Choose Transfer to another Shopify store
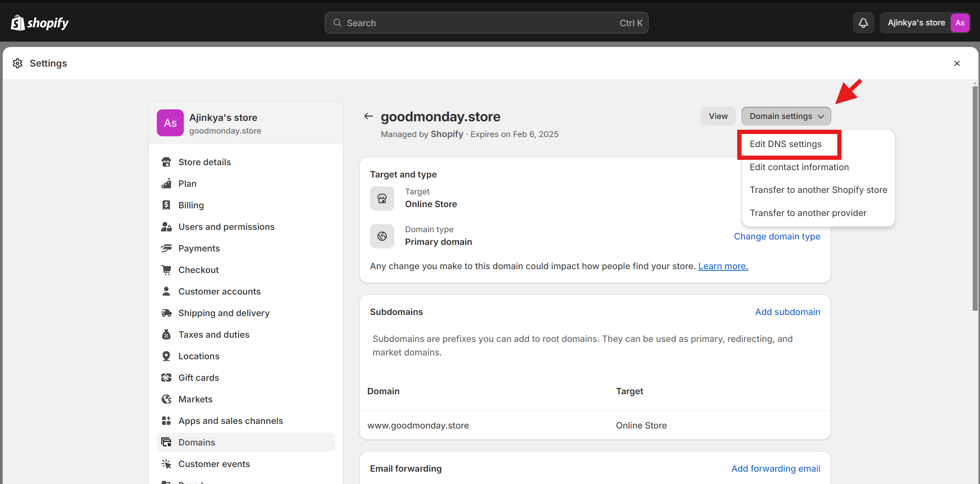The width and height of the screenshot is (980, 484). pyautogui.click(x=819, y=190)
